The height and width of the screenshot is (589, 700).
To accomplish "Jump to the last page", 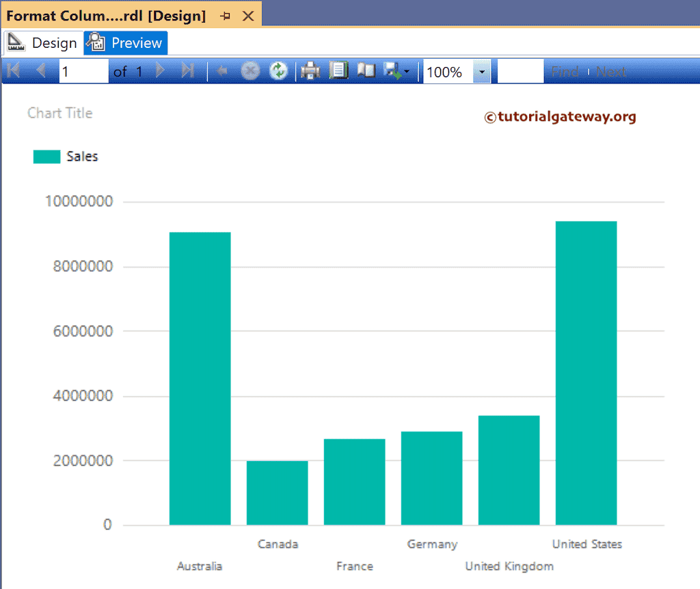I will (x=188, y=71).
